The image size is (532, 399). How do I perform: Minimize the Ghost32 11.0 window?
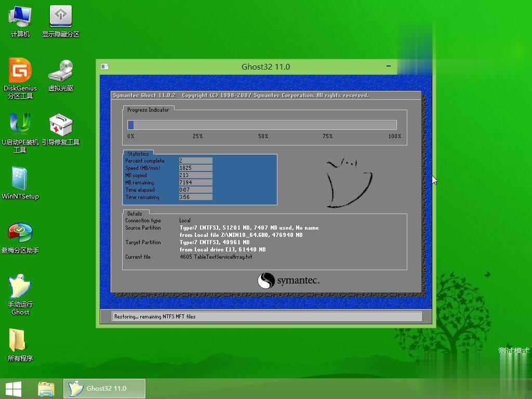pyautogui.click(x=388, y=66)
